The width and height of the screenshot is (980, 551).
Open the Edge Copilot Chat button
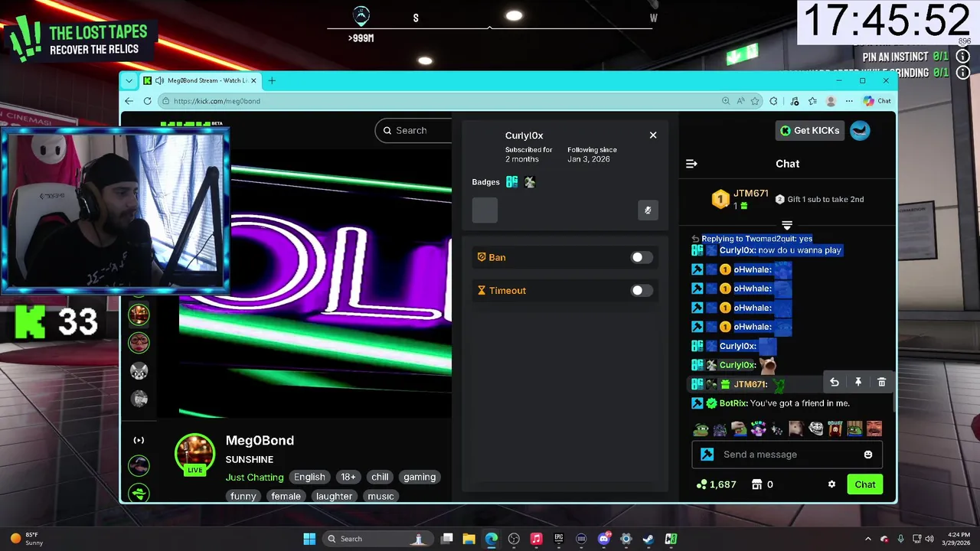tap(877, 101)
